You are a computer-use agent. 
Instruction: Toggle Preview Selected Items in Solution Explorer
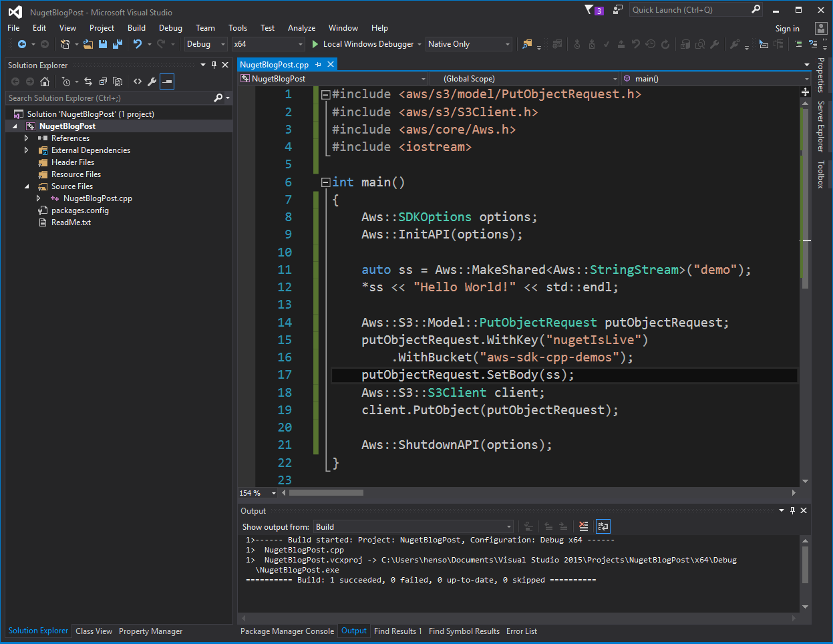coord(167,82)
